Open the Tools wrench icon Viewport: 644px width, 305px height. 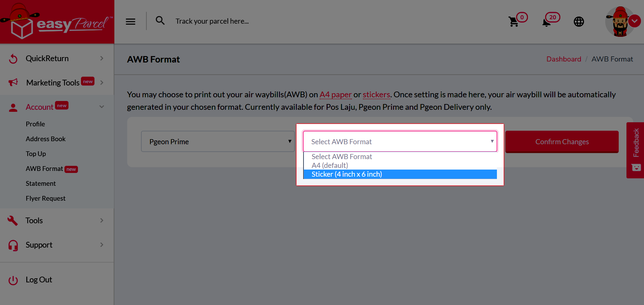click(x=12, y=220)
